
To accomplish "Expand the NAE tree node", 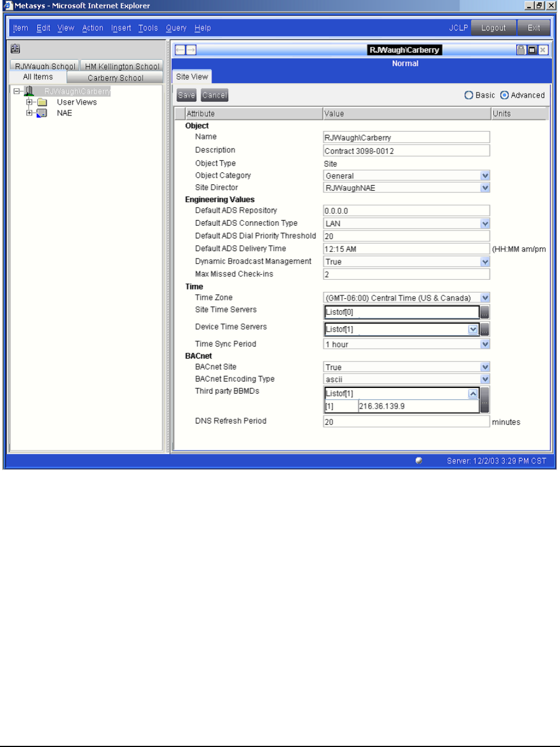I will 29,113.
